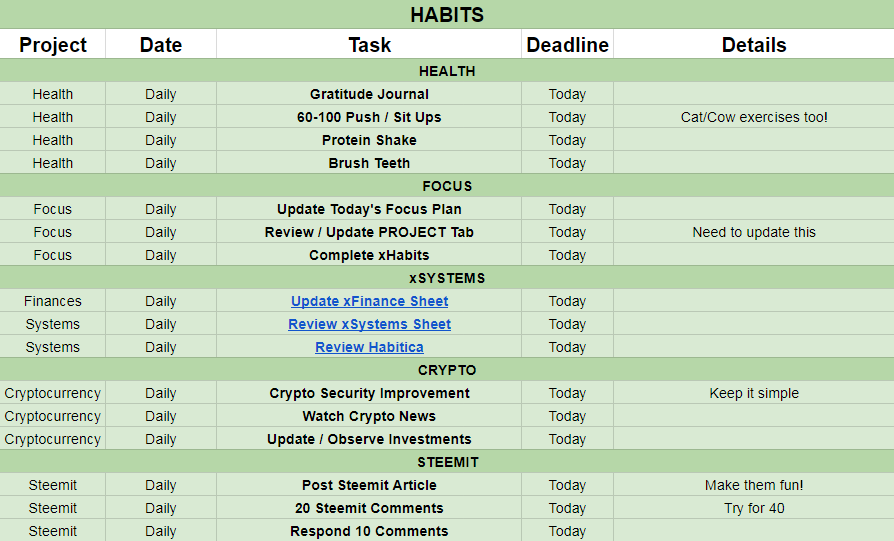Open the Review xSystems Sheet link

click(369, 324)
